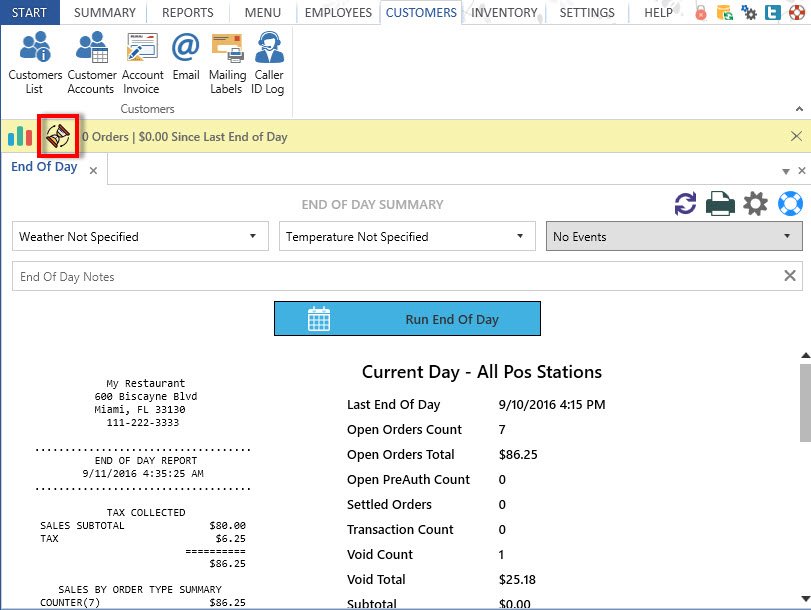811x610 pixels.
Task: Click the vertical scrollbar thumb
Action: (804, 402)
